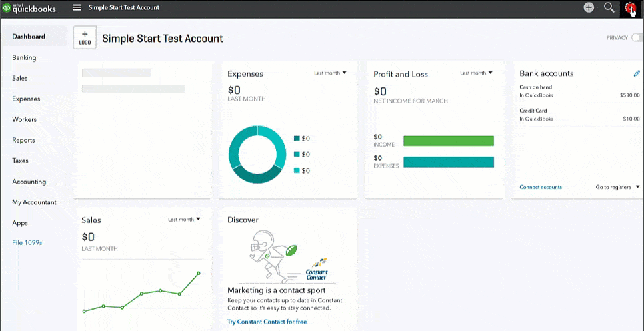Select Taxes from the left navigation
Viewport: 644px width, 331px height.
[x=20, y=161]
